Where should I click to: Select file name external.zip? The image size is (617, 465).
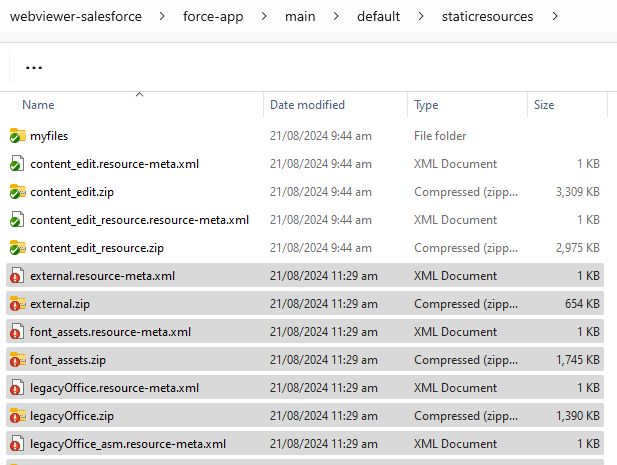[60, 304]
